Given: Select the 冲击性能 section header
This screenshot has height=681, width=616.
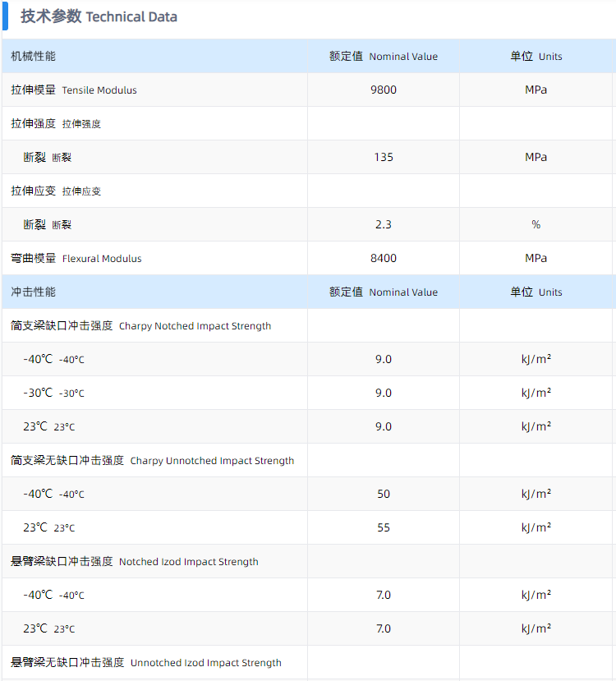Looking at the screenshot, I should click(34, 292).
